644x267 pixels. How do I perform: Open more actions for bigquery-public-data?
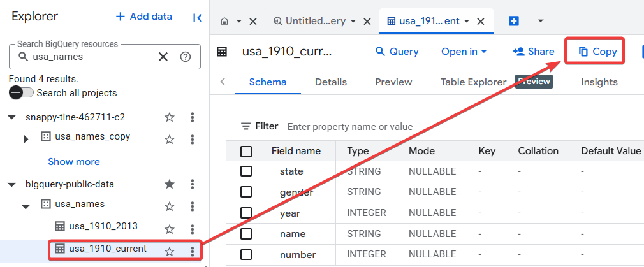192,184
